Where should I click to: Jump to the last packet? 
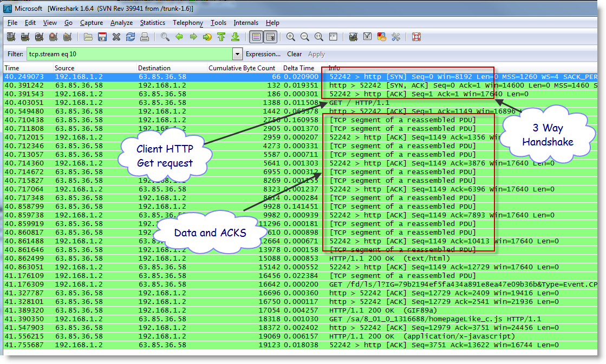236,37
